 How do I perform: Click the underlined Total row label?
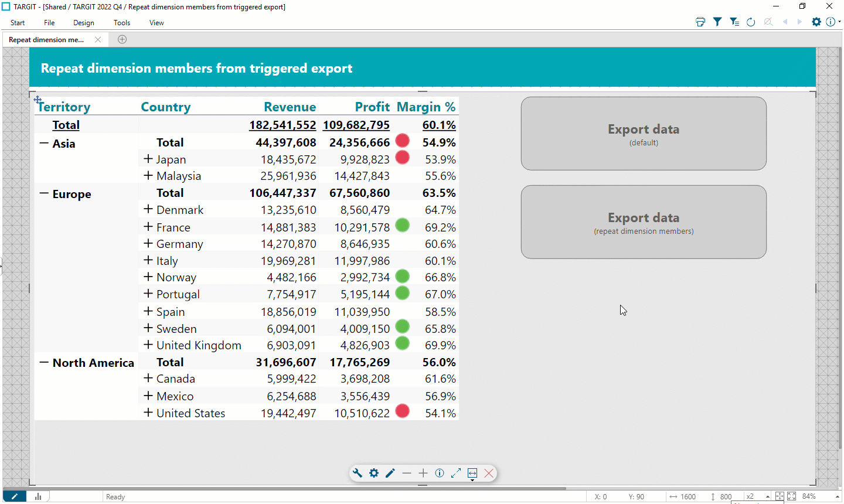66,125
